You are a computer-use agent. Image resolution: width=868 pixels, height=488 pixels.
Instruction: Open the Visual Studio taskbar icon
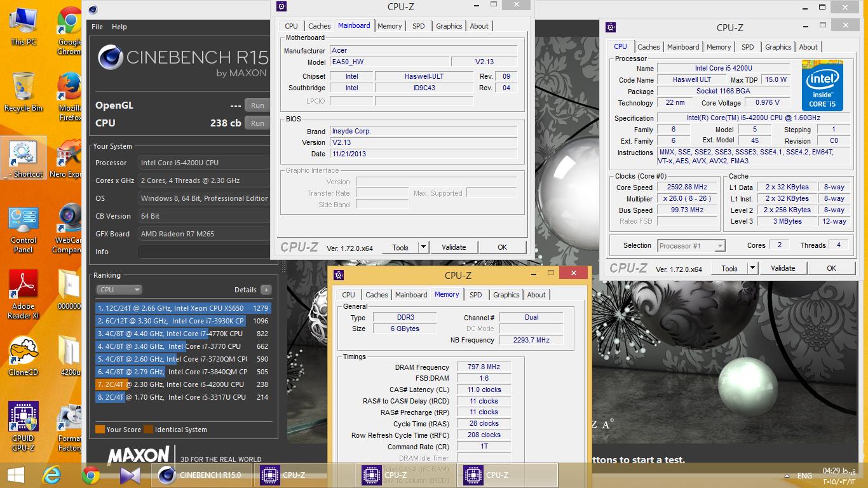130,475
